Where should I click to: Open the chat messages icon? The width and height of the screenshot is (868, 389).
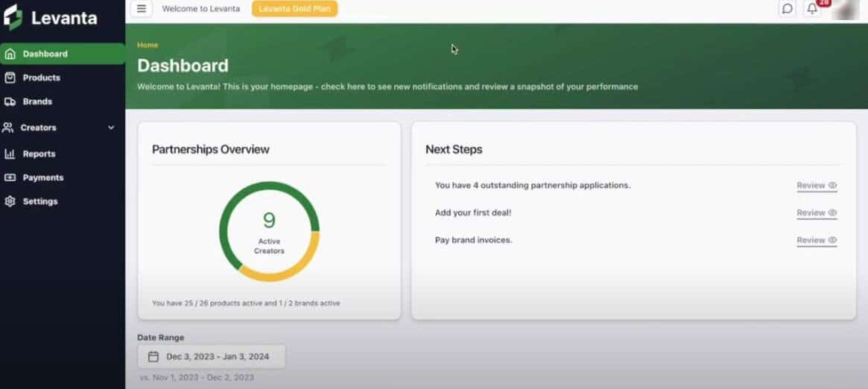787,9
